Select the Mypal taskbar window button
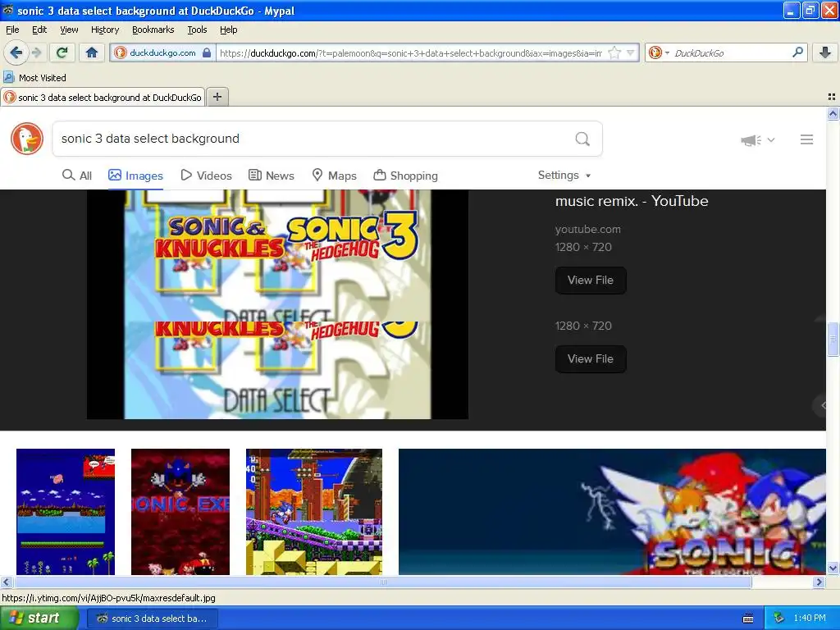Screen dimensions: 840x630 tap(152, 619)
